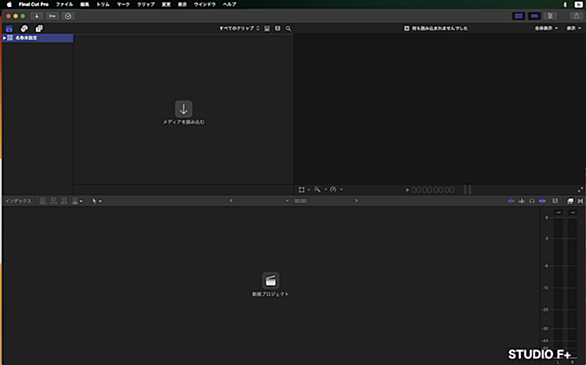586x365 pixels.
Task: Click the Bluetooth icon in menu bar
Action: click(565, 4)
